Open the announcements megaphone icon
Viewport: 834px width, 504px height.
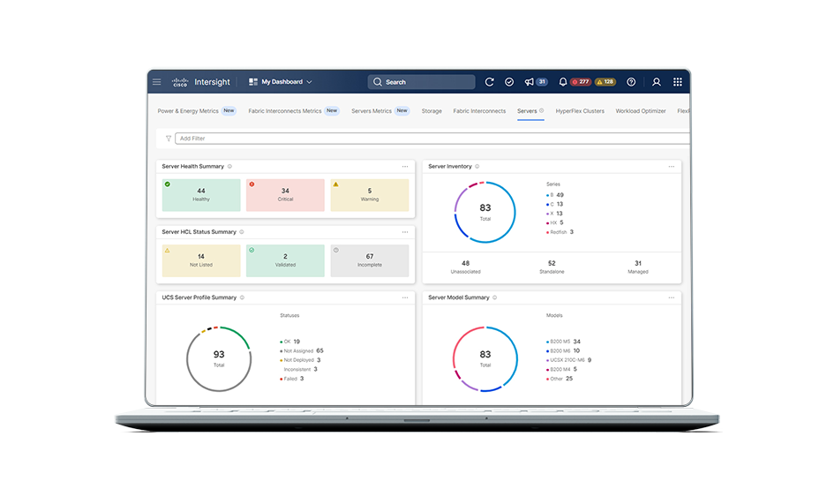click(530, 82)
